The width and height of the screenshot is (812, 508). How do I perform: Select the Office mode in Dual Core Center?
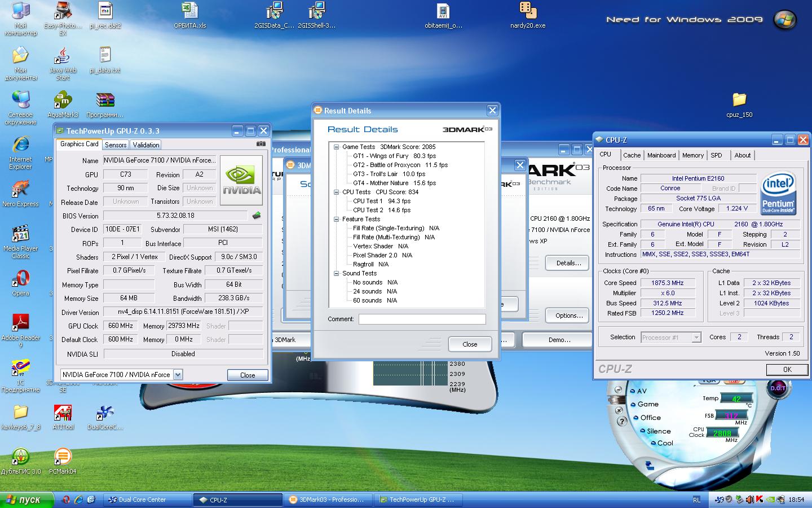(x=647, y=418)
